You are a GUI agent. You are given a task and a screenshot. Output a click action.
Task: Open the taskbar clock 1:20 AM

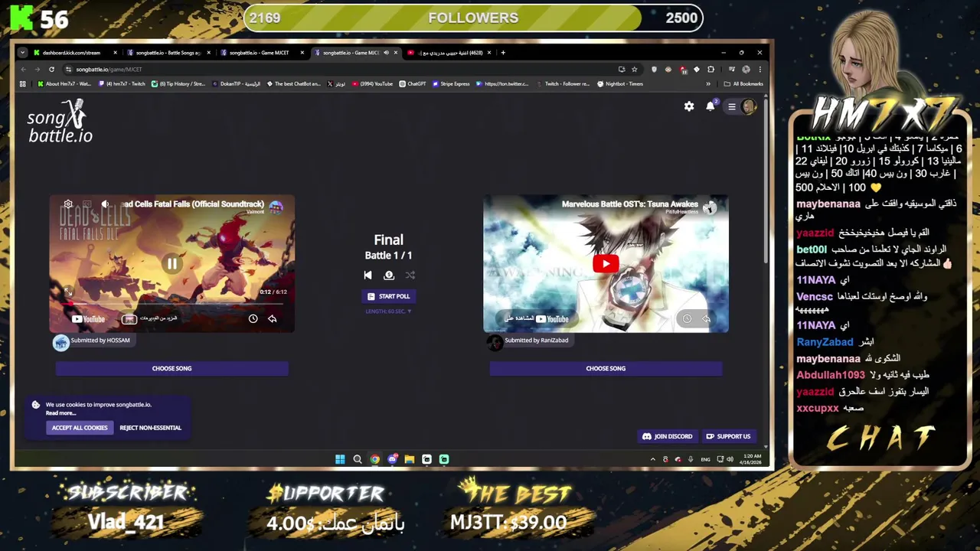pos(753,459)
